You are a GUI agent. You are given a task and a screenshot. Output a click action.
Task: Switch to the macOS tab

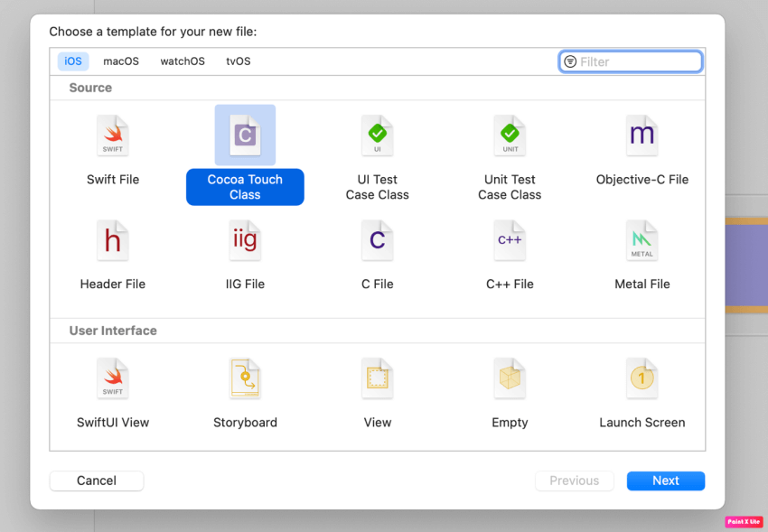pyautogui.click(x=120, y=61)
